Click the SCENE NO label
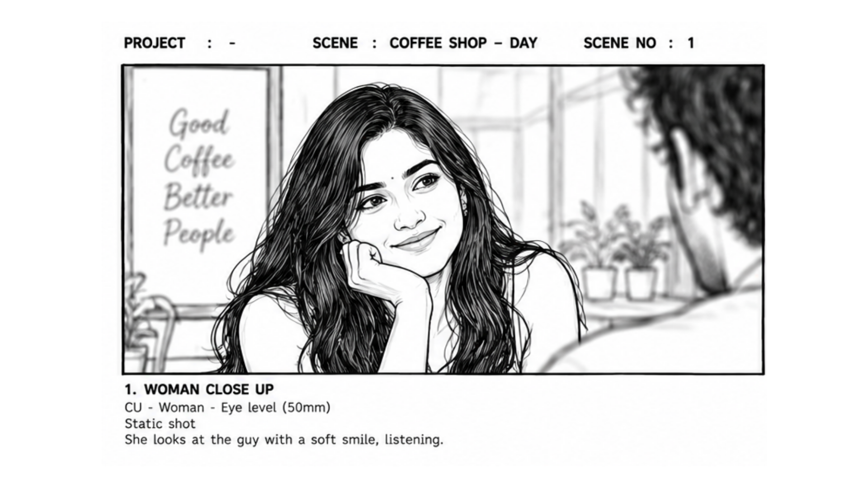The image size is (868, 488). coord(619,43)
